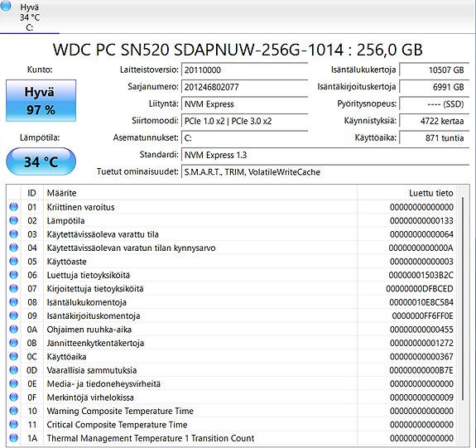This screenshot has height=448, width=476.
Task: Select the Ohjaimen ruuhka-aika attribute
Action: 89,330
